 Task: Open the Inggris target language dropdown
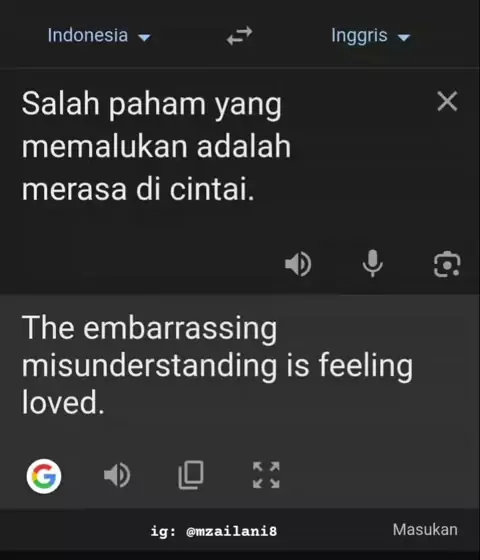(371, 36)
